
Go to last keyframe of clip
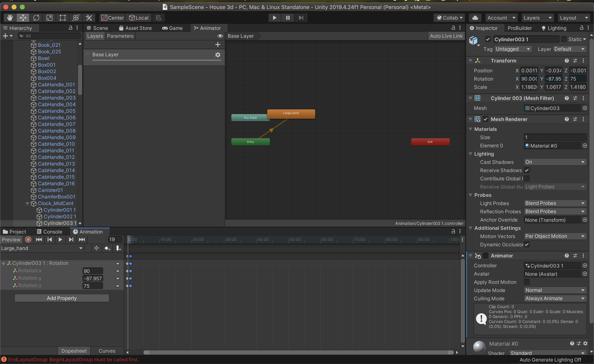[x=82, y=240]
